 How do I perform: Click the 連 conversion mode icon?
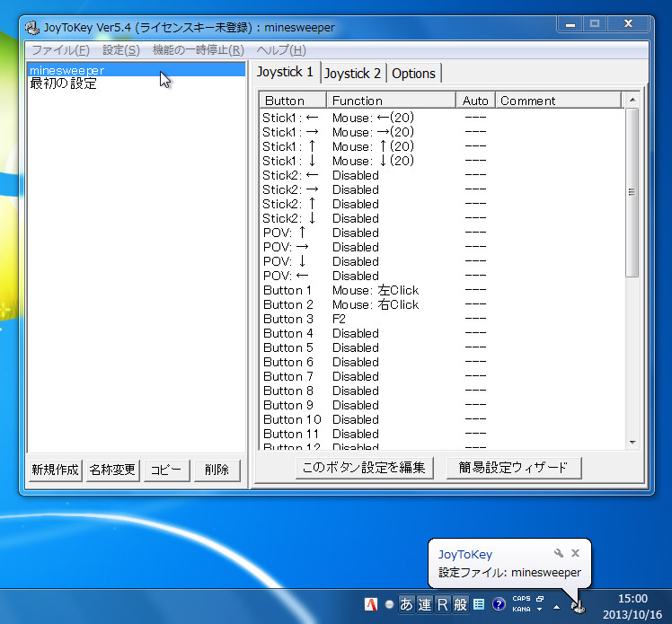click(424, 604)
